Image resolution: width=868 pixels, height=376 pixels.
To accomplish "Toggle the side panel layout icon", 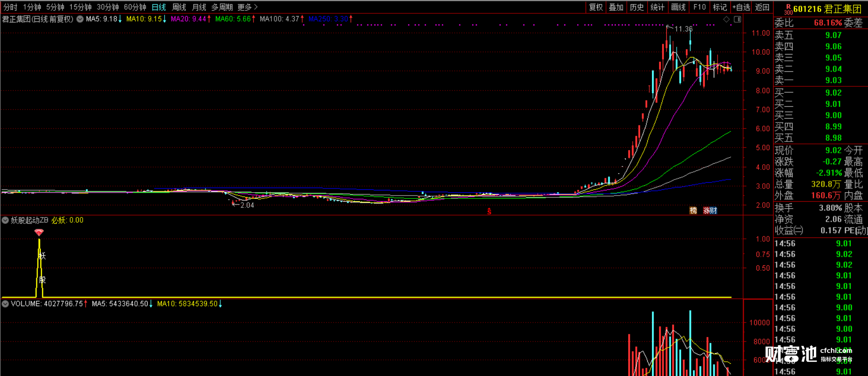I will point(737,19).
